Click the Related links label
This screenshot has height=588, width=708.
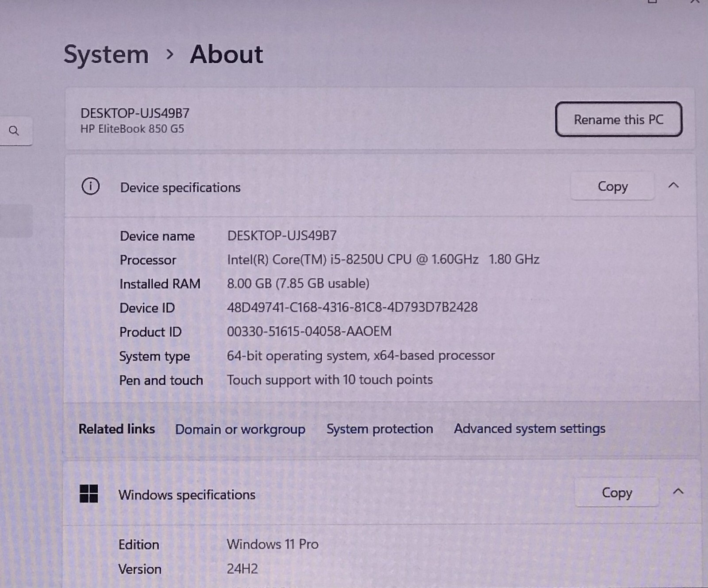pyautogui.click(x=117, y=429)
